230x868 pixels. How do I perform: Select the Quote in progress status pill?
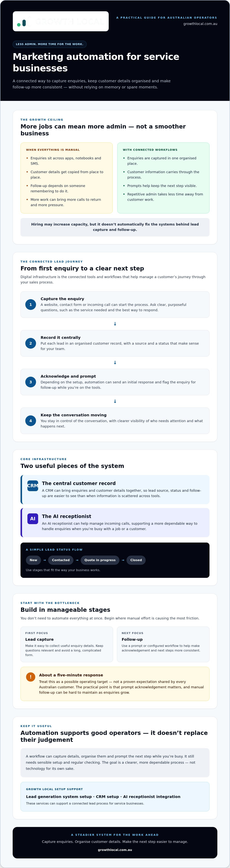(x=100, y=560)
